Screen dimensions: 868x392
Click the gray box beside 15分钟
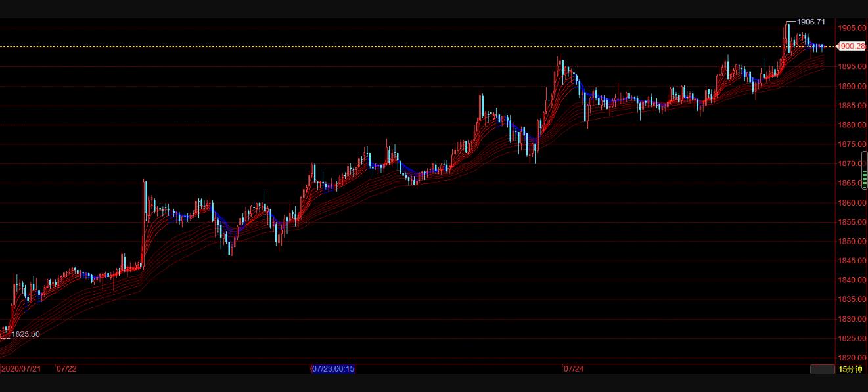coord(822,369)
